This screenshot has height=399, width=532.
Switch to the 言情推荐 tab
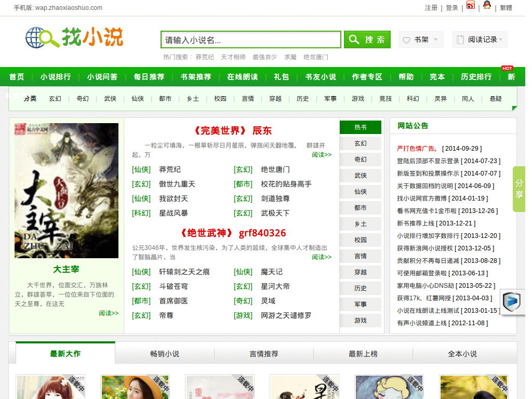(x=264, y=354)
